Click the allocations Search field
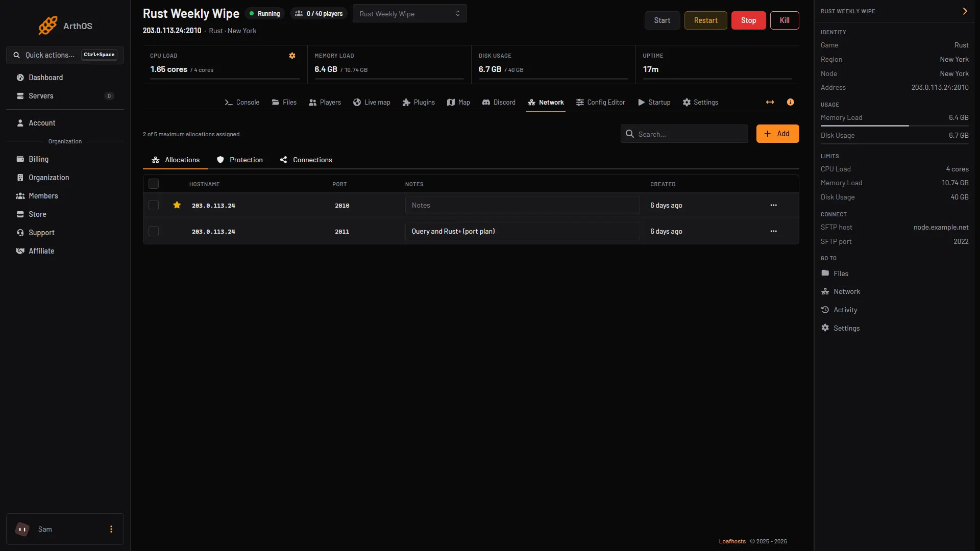 point(684,134)
